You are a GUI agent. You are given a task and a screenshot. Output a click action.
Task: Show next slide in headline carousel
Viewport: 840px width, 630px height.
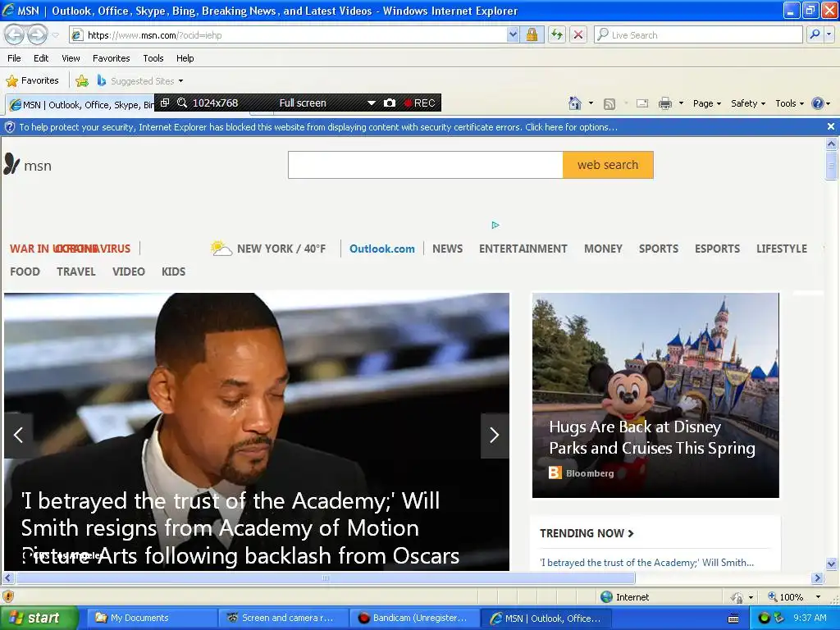coord(495,435)
